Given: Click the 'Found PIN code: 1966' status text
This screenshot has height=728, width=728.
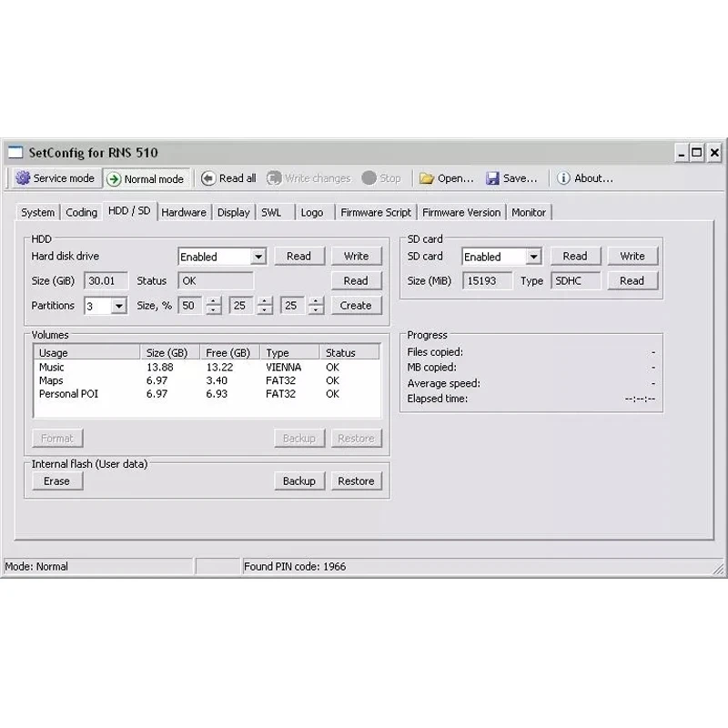Looking at the screenshot, I should click(x=295, y=566).
